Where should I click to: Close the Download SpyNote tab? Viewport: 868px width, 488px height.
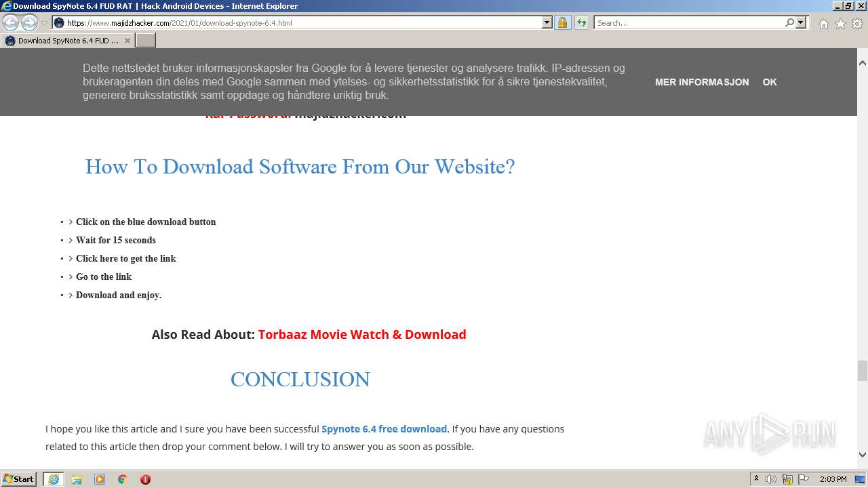(127, 41)
